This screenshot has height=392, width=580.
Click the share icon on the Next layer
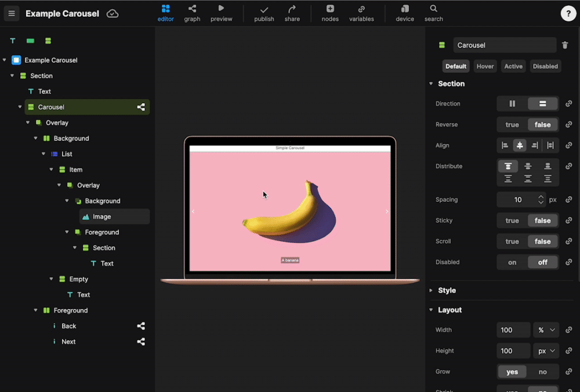[x=141, y=342]
